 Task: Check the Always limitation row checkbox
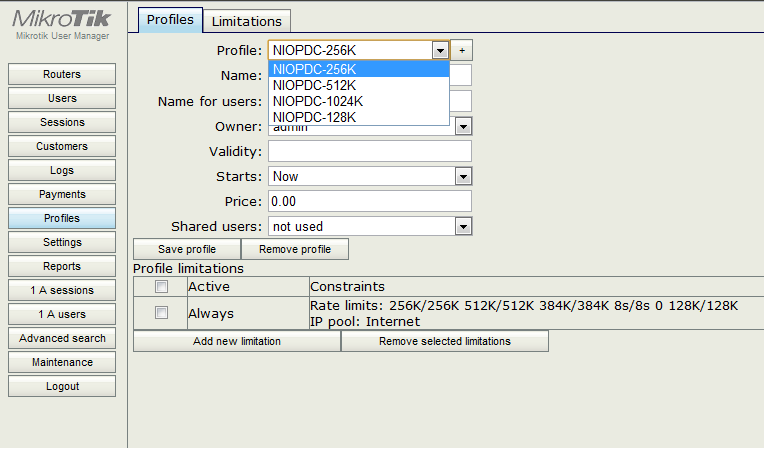coord(161,313)
